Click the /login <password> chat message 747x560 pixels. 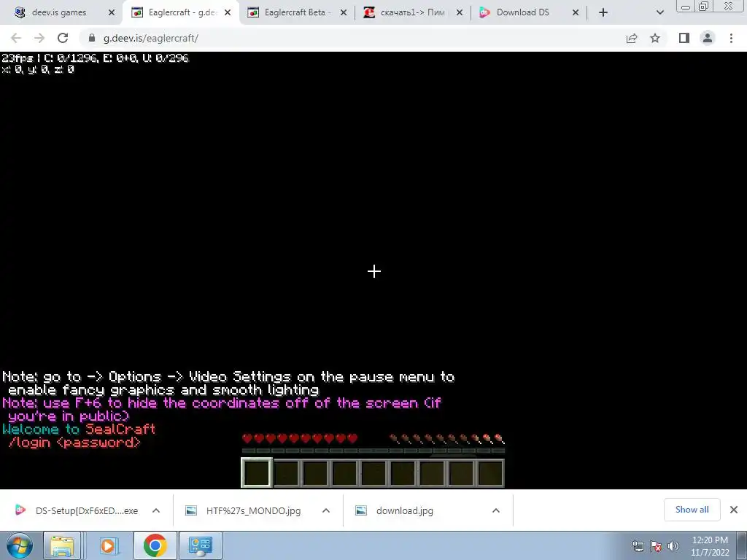74,443
